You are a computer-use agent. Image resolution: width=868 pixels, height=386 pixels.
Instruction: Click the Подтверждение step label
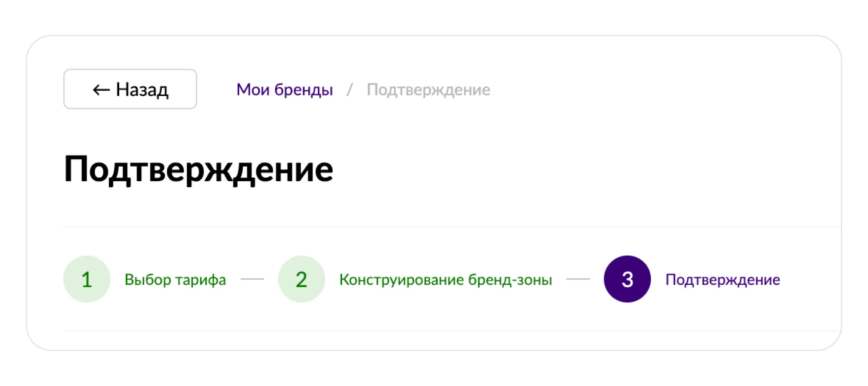click(722, 280)
